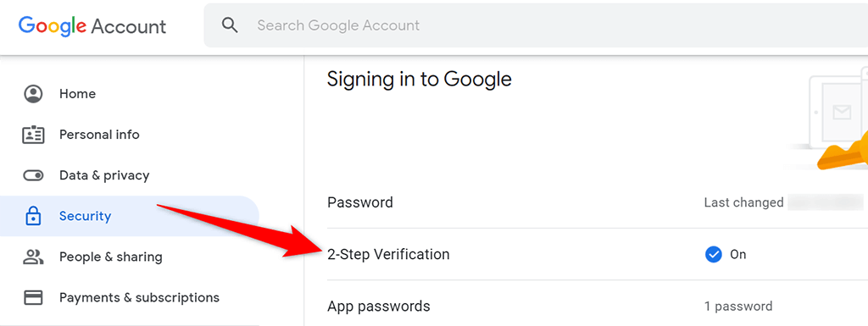Click the Payments & subscriptions card icon
The width and height of the screenshot is (868, 326).
click(x=33, y=298)
